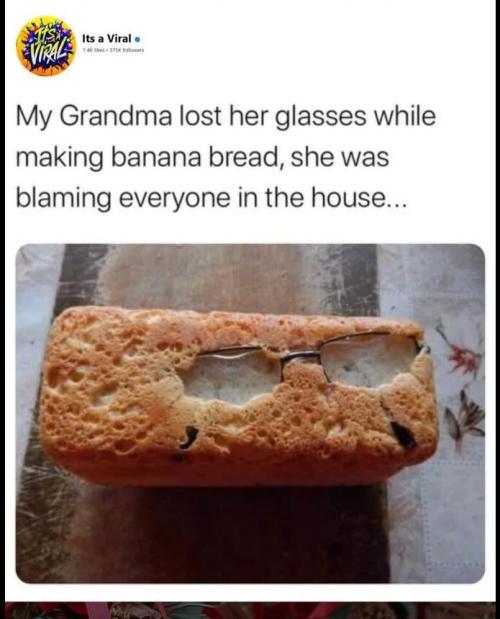Click the right lens of the glasses

pos(369,360)
